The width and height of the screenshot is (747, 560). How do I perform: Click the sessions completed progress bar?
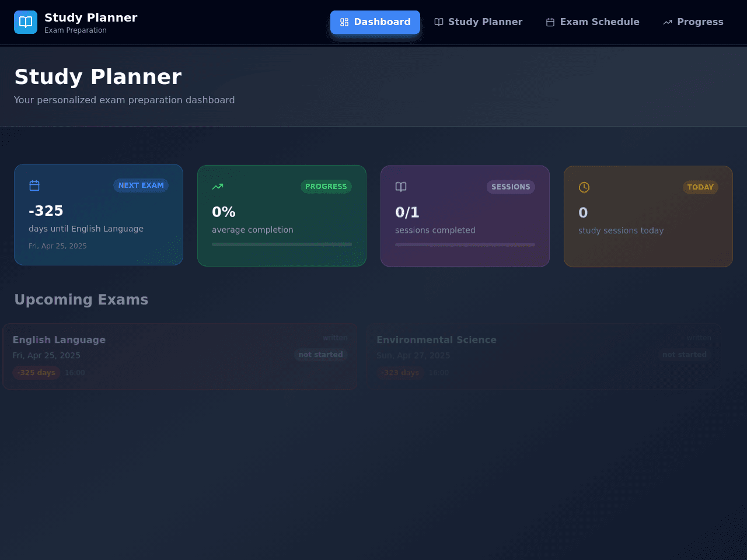465,244
